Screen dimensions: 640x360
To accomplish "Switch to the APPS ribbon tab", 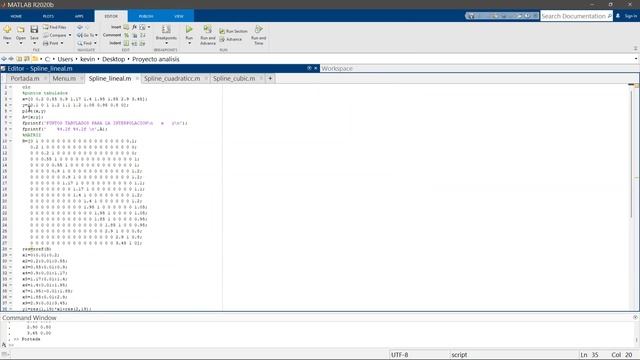I will tap(79, 16).
